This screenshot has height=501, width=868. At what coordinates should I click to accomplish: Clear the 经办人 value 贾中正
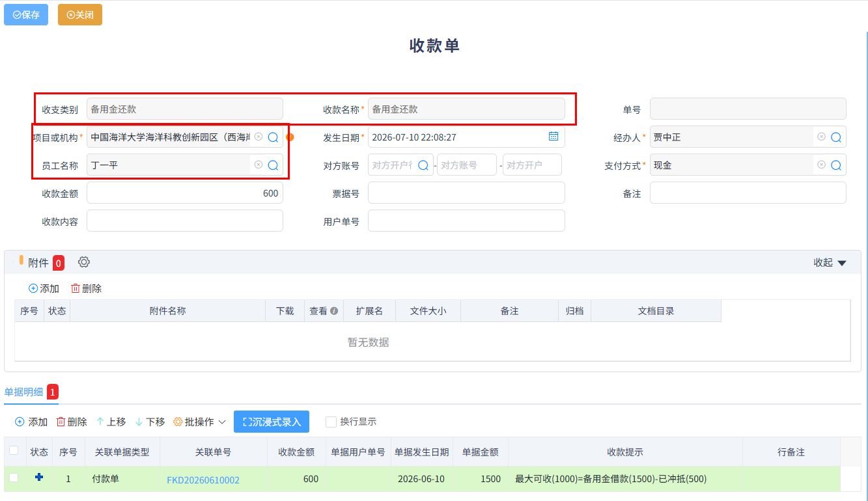[821, 137]
